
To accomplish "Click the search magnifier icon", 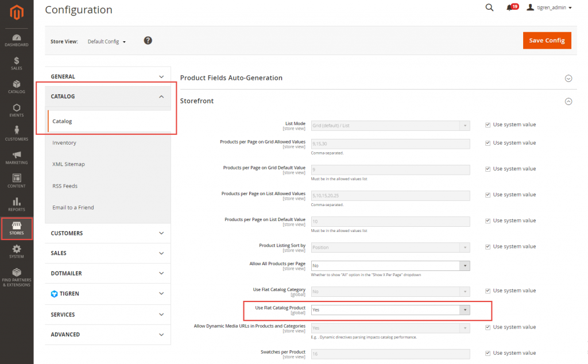I will [489, 7].
